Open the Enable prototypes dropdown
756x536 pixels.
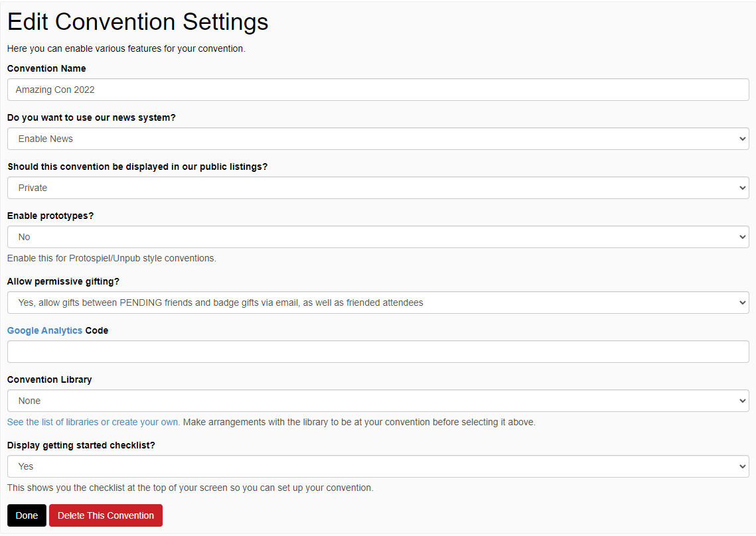[x=378, y=237]
